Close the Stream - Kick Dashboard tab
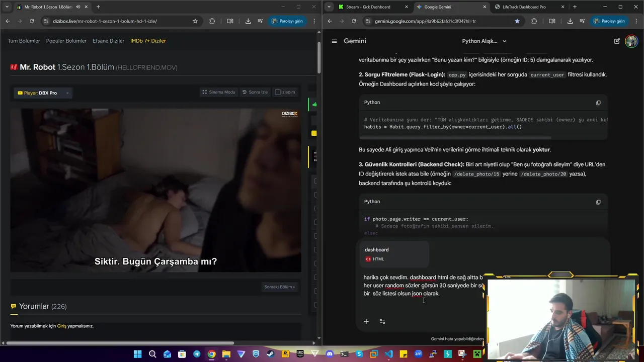Image resolution: width=644 pixels, height=362 pixels. [x=407, y=7]
